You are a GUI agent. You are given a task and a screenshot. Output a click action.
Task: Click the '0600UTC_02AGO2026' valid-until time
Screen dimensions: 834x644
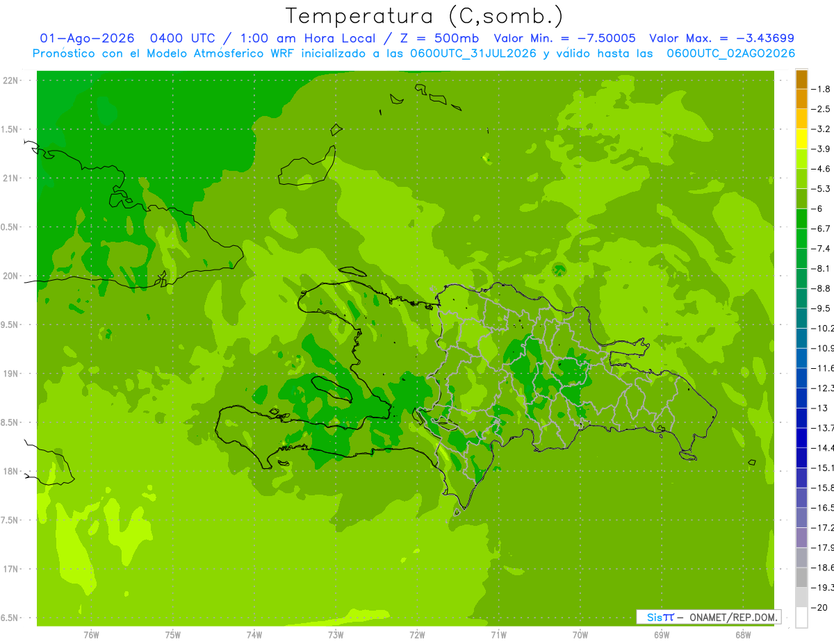coord(731,53)
